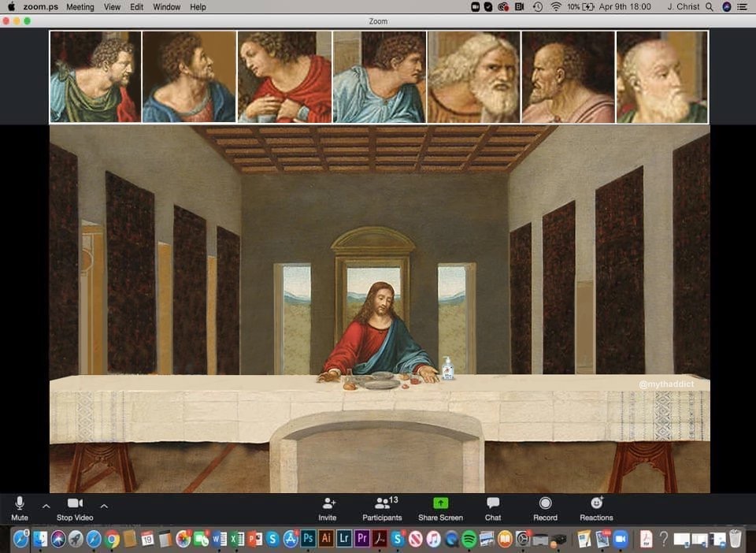The image size is (756, 553).
Task: Open the Reactions menu
Action: [596, 508]
